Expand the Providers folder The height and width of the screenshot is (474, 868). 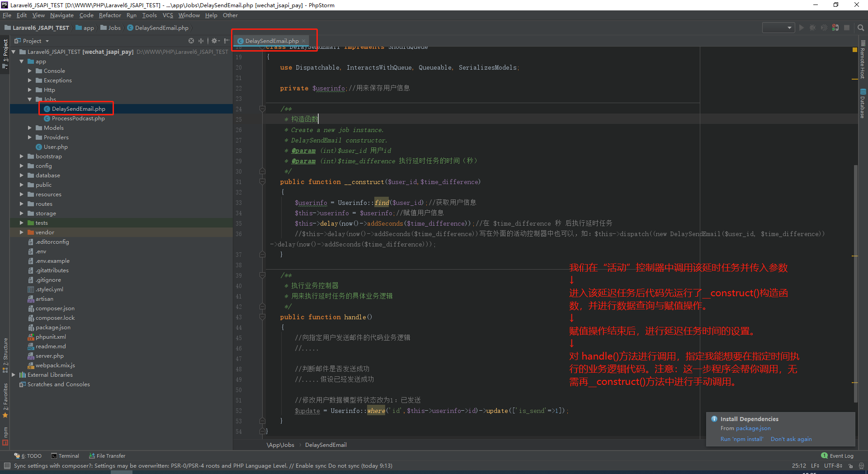[x=30, y=137]
